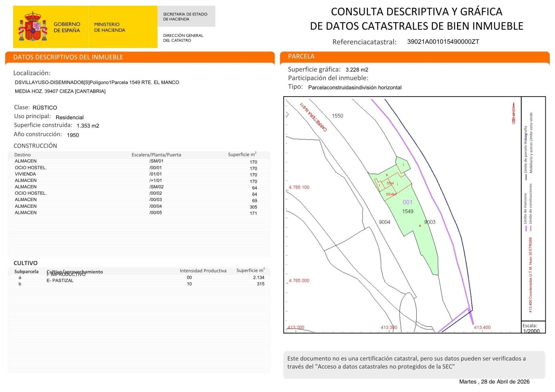Click the 'Destino' column header
The width and height of the screenshot is (555, 392).
(x=22, y=155)
